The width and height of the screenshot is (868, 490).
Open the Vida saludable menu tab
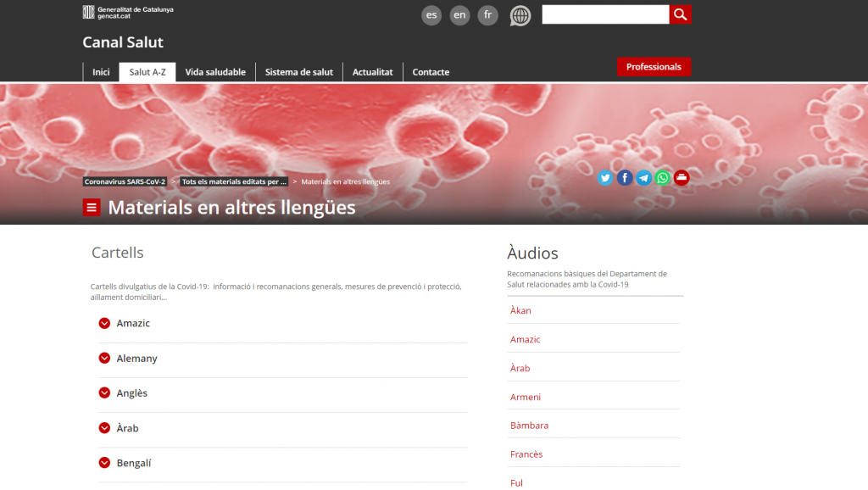[x=215, y=72]
